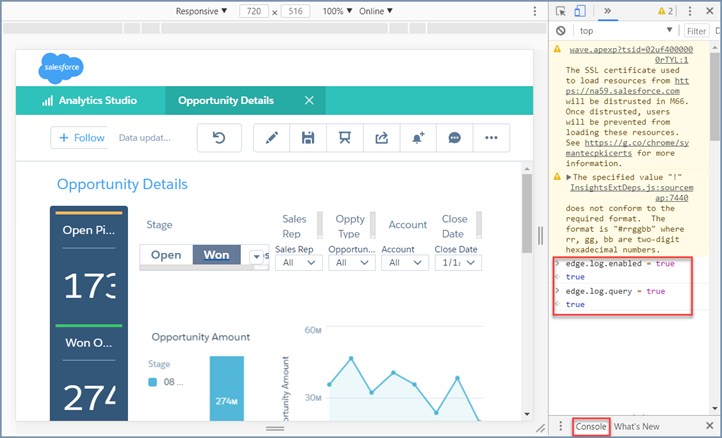Image resolution: width=722 pixels, height=438 pixels.
Task: Open the Close Date dropdown
Action: (x=458, y=263)
